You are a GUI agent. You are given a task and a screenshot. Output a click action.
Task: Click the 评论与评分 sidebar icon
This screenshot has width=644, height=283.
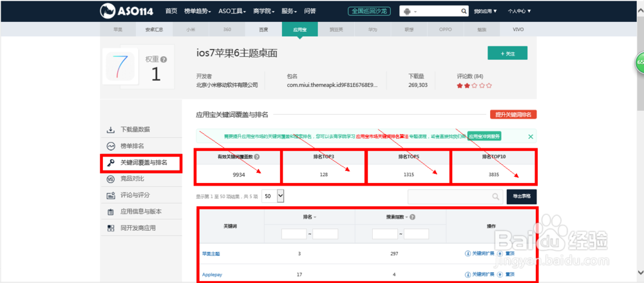(111, 195)
